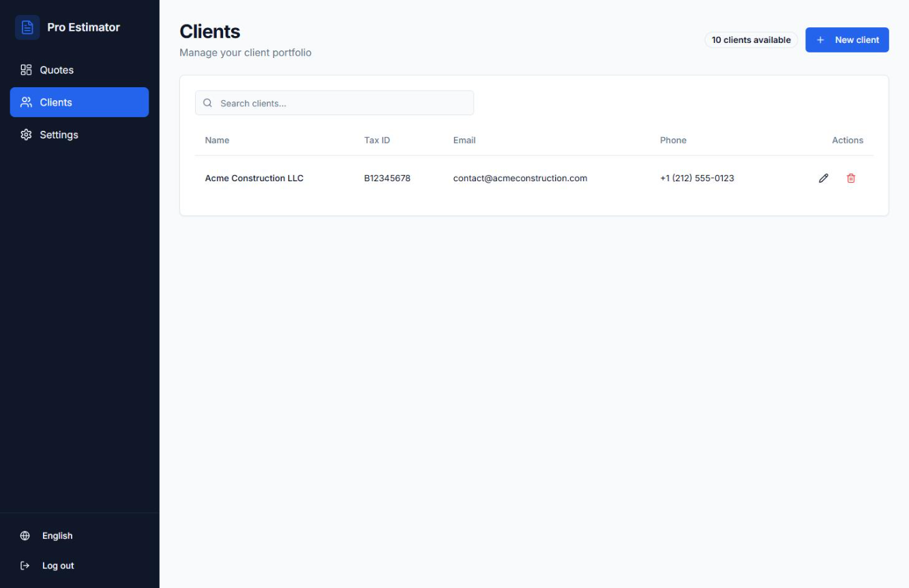909x588 pixels.
Task: Select the Quotes grid icon in sidebar
Action: tap(25, 69)
